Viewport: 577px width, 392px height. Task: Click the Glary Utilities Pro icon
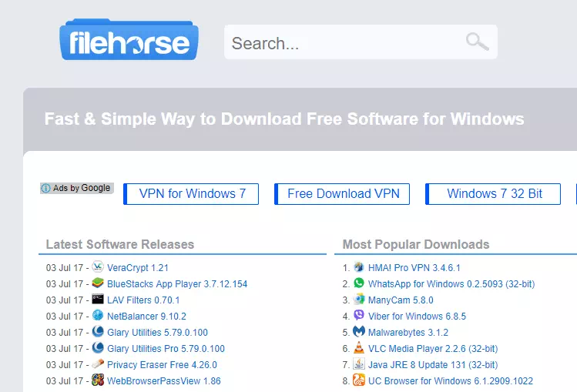tap(98, 347)
